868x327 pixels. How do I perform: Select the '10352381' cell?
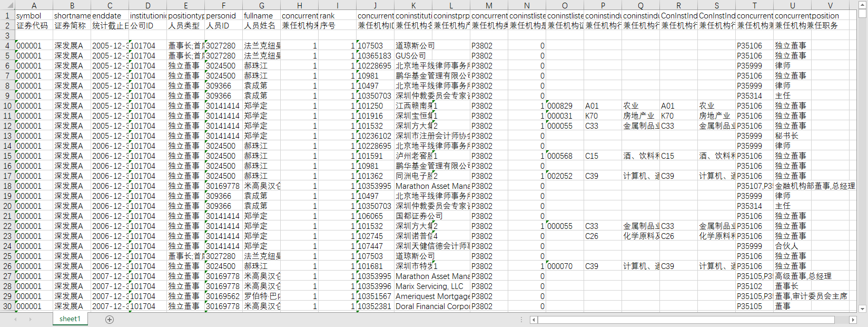[x=376, y=306]
